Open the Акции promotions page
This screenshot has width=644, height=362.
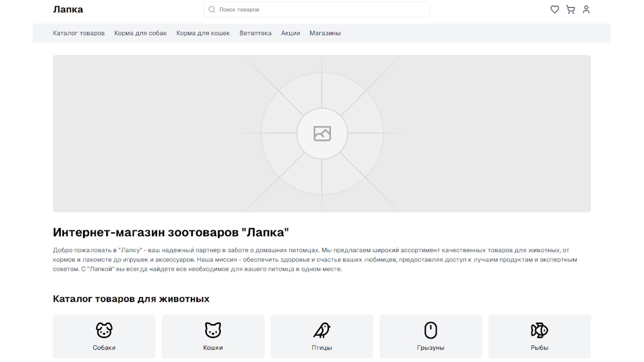click(291, 33)
